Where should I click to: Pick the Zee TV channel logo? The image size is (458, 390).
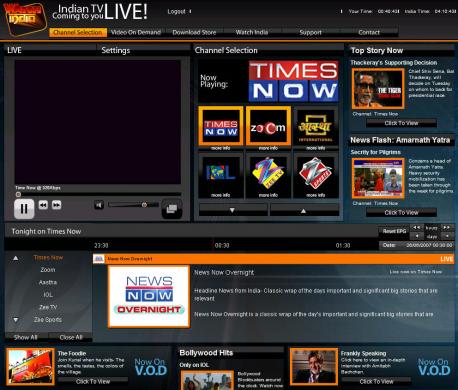pos(268,173)
